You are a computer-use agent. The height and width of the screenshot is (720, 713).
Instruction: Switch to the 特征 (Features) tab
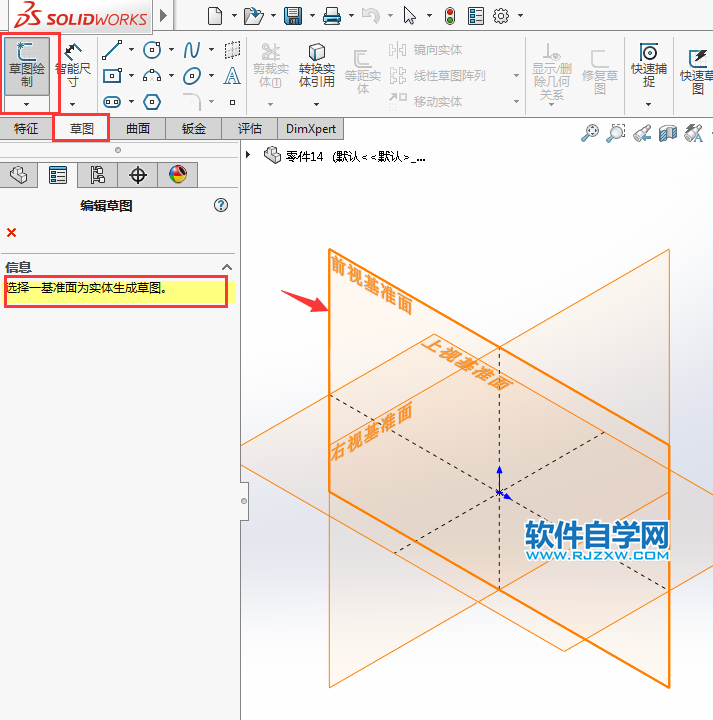(26, 129)
